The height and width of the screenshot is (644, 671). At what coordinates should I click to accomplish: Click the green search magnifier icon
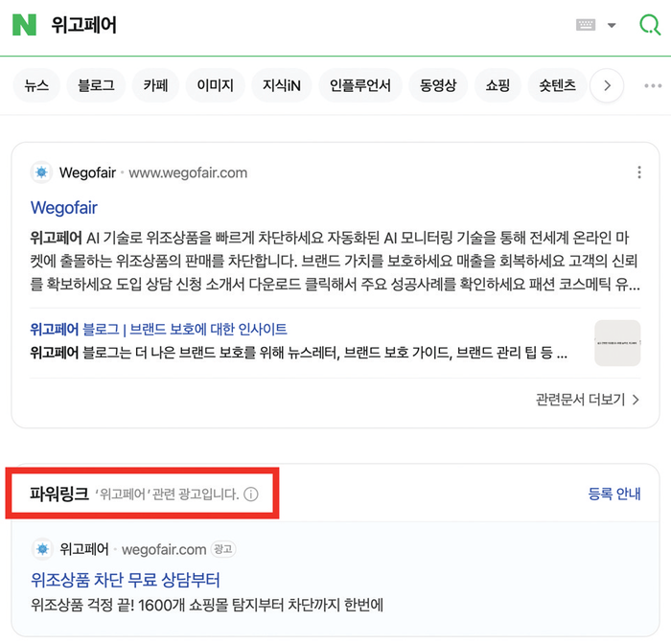(x=649, y=25)
